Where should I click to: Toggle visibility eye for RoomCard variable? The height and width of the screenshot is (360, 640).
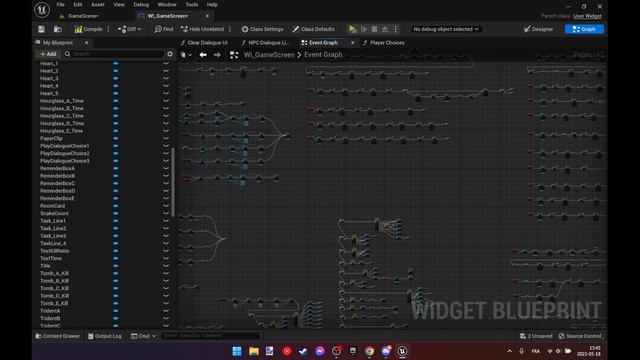click(x=166, y=206)
